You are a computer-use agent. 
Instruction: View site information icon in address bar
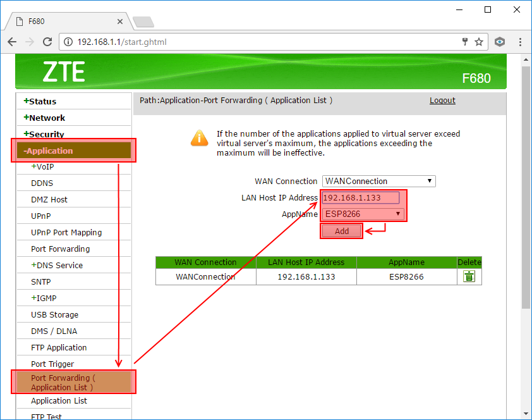pyautogui.click(x=68, y=42)
